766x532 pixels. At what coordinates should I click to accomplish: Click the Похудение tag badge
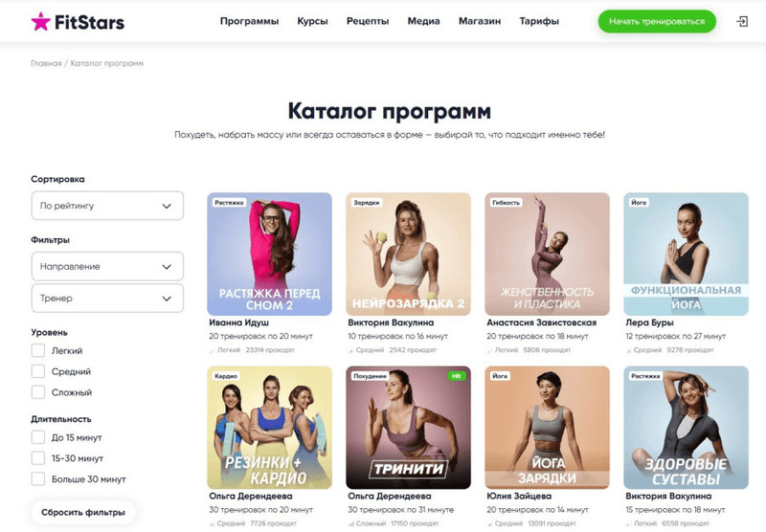(370, 376)
